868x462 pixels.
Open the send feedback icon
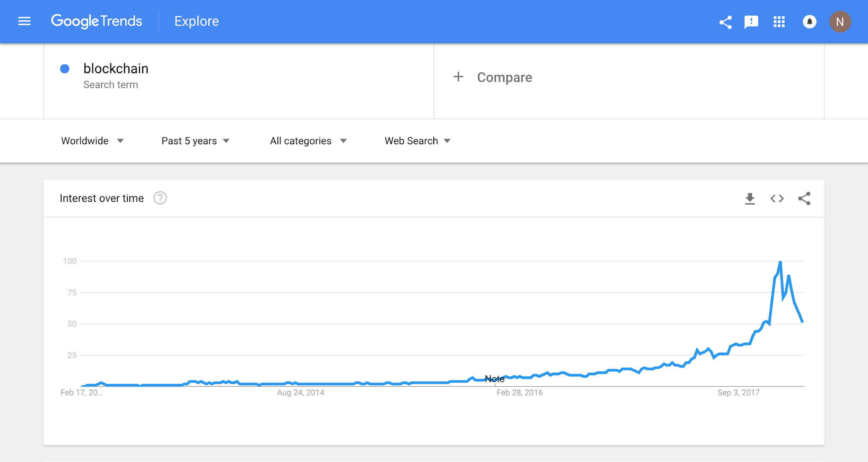751,22
